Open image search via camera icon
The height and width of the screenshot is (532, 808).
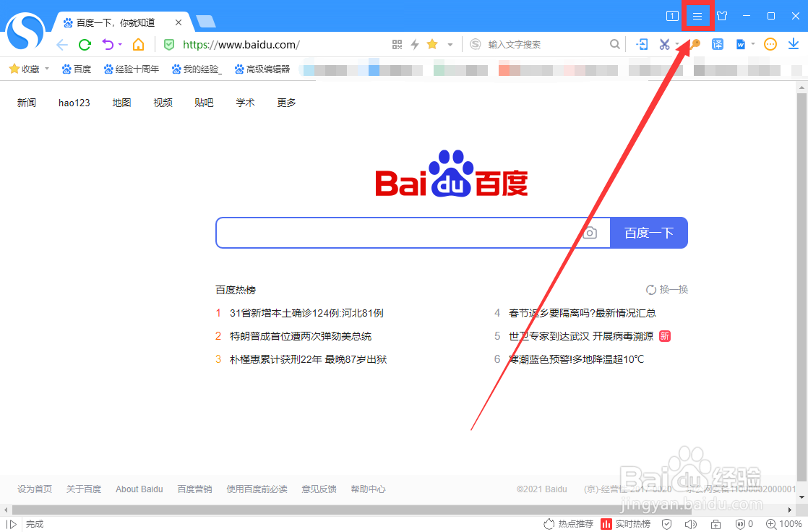click(590, 233)
